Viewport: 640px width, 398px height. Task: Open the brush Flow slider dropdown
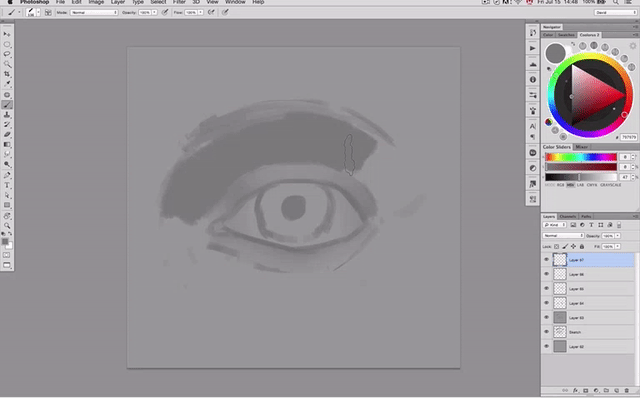click(200, 13)
